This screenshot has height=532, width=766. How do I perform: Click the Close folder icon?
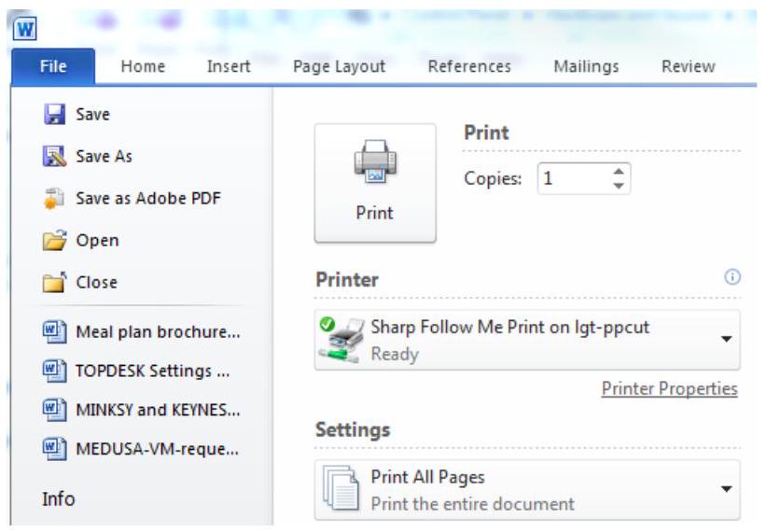[55, 283]
